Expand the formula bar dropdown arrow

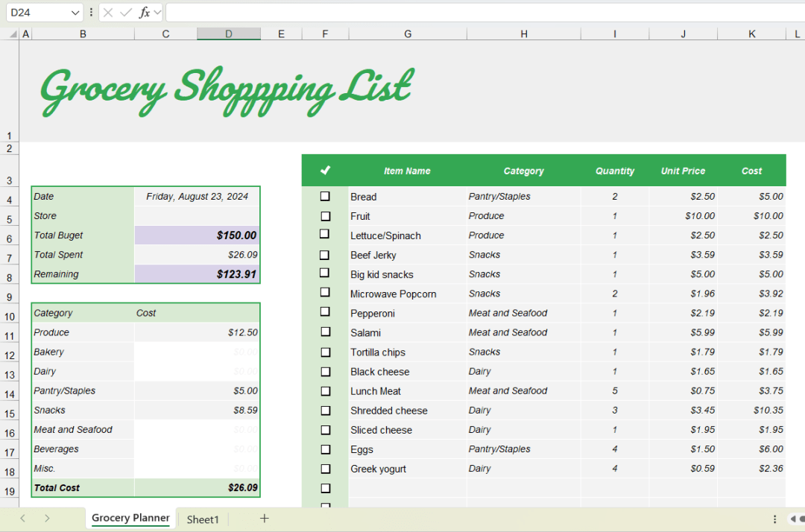click(x=157, y=13)
